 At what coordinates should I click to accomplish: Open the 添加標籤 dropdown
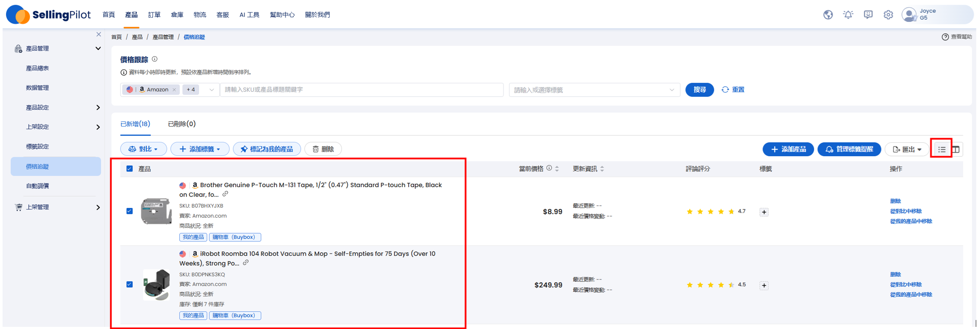(200, 149)
